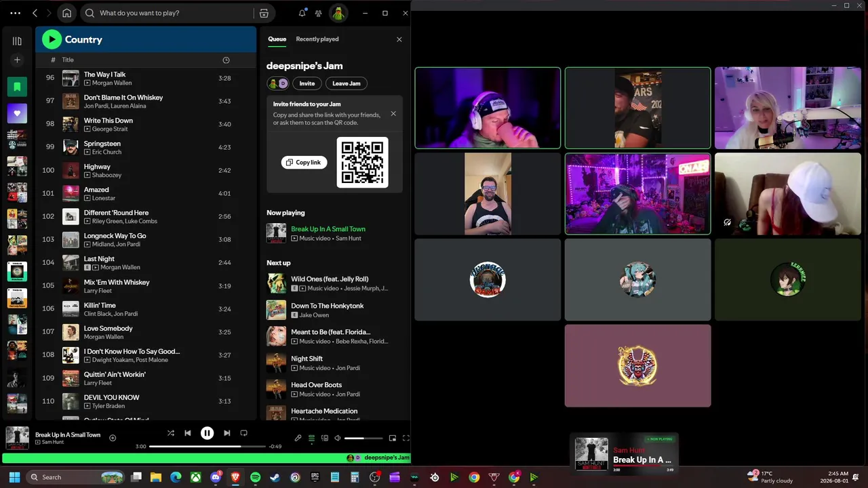The height and width of the screenshot is (488, 868).
Task: Select queued song Night Shift
Action: click(335, 363)
